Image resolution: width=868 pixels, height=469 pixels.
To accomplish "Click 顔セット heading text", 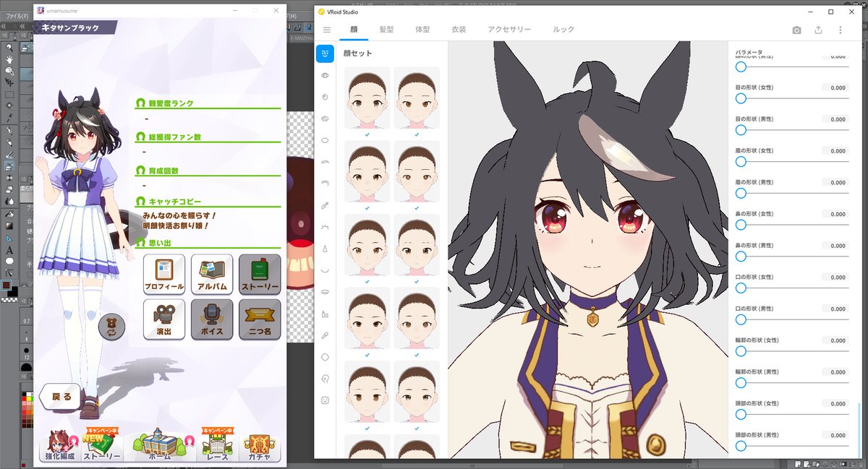I will point(357,53).
